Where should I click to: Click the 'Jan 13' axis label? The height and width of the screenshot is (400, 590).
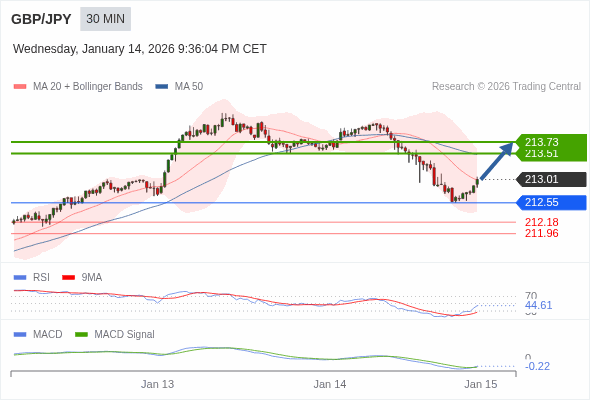[157, 384]
